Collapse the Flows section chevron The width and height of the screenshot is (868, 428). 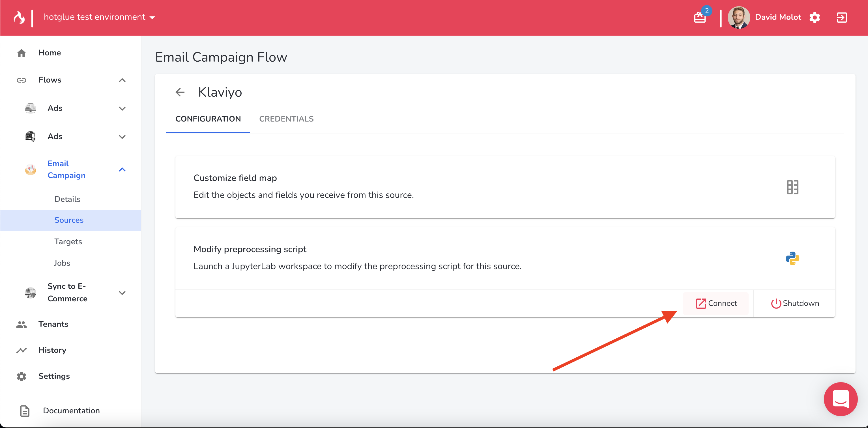pyautogui.click(x=122, y=80)
